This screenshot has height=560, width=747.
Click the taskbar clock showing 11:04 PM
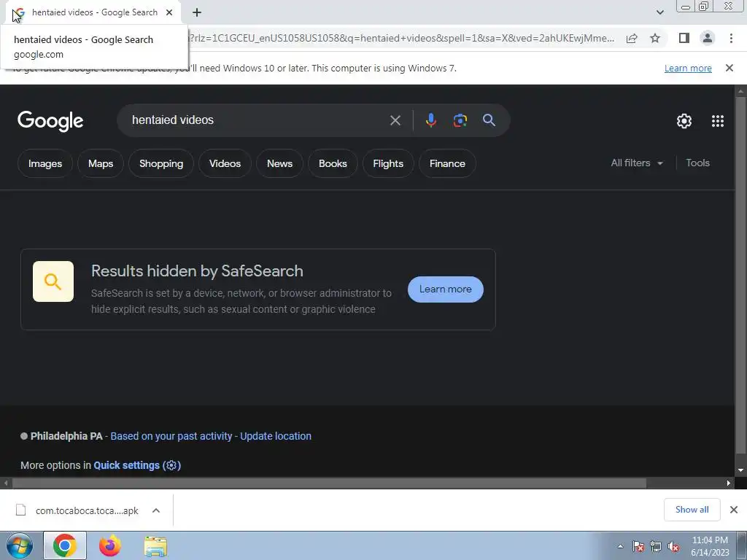(710, 546)
